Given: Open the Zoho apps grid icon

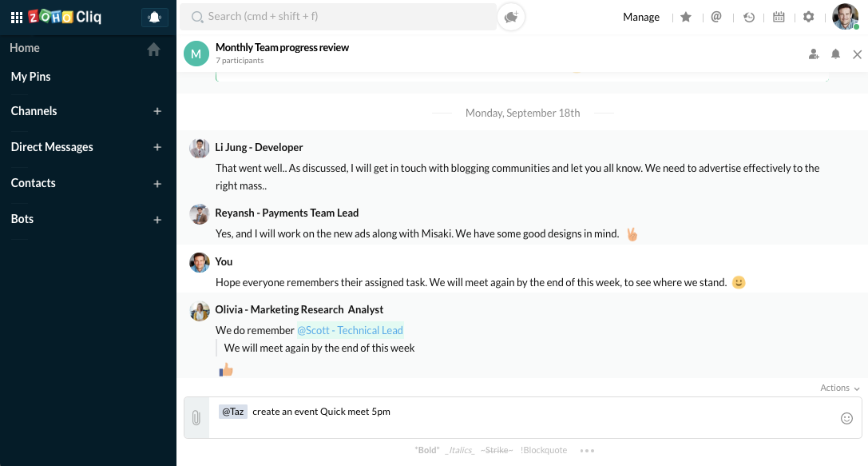Looking at the screenshot, I should [16, 17].
